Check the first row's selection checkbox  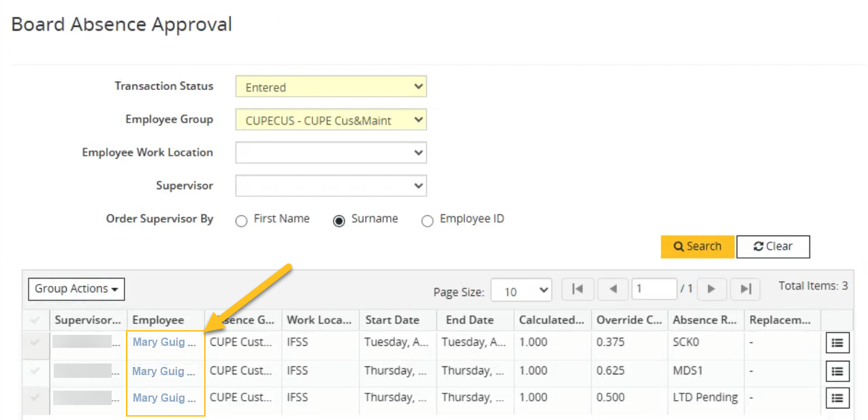pyautogui.click(x=35, y=342)
